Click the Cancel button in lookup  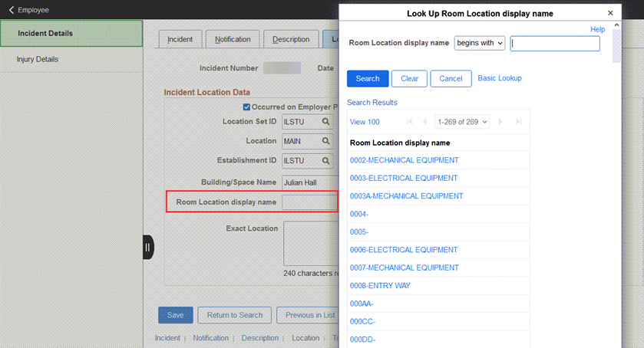451,78
